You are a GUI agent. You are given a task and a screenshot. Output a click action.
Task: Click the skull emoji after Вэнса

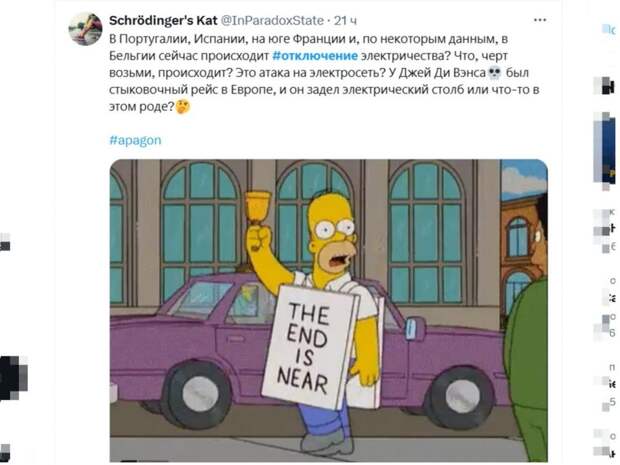(x=495, y=73)
